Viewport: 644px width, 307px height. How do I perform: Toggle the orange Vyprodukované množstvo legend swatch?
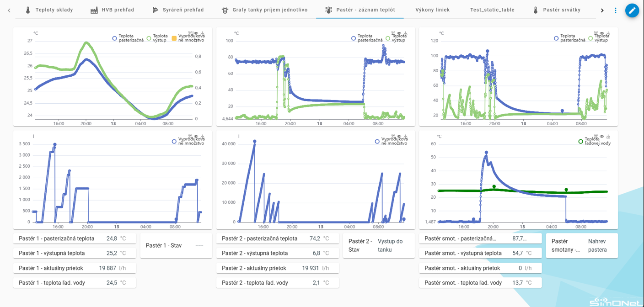pos(174,39)
